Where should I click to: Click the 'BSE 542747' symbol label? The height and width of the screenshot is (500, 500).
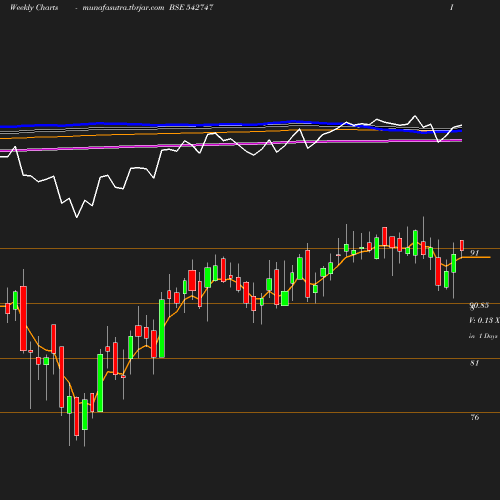[x=191, y=8]
